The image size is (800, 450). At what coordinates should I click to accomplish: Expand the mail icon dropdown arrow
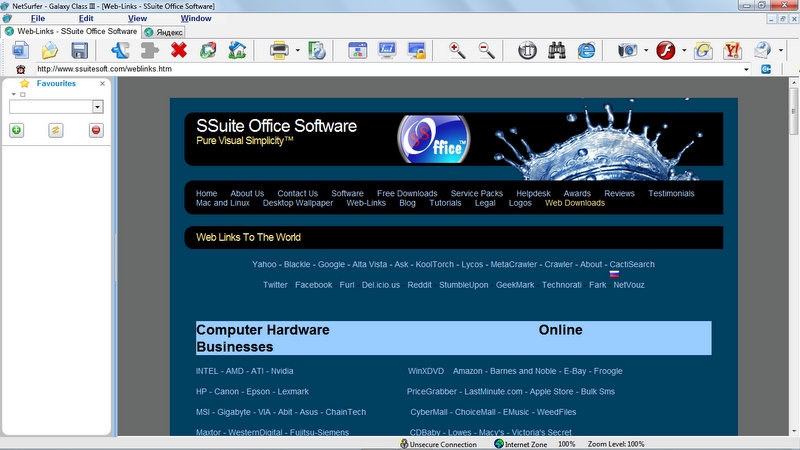point(781,51)
